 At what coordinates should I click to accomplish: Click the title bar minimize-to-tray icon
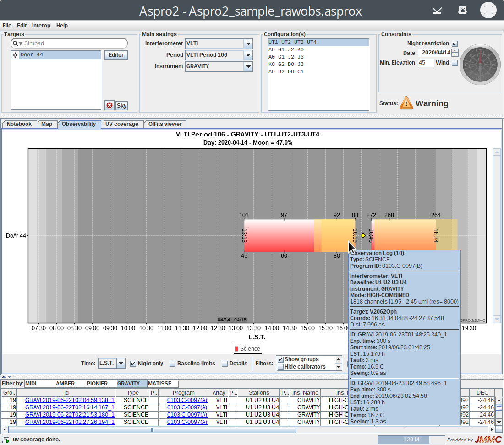(x=437, y=11)
